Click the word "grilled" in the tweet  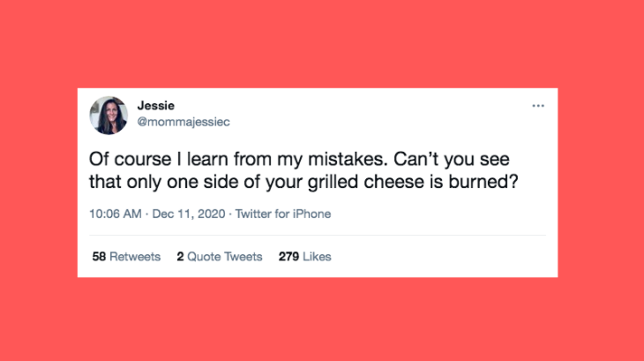(333, 182)
